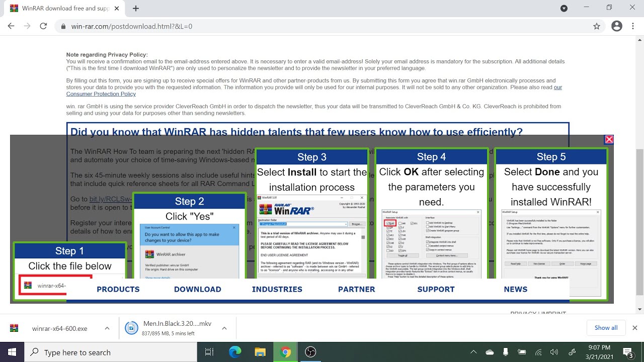
Task: Reload the win-rar.com page
Action: point(43,26)
